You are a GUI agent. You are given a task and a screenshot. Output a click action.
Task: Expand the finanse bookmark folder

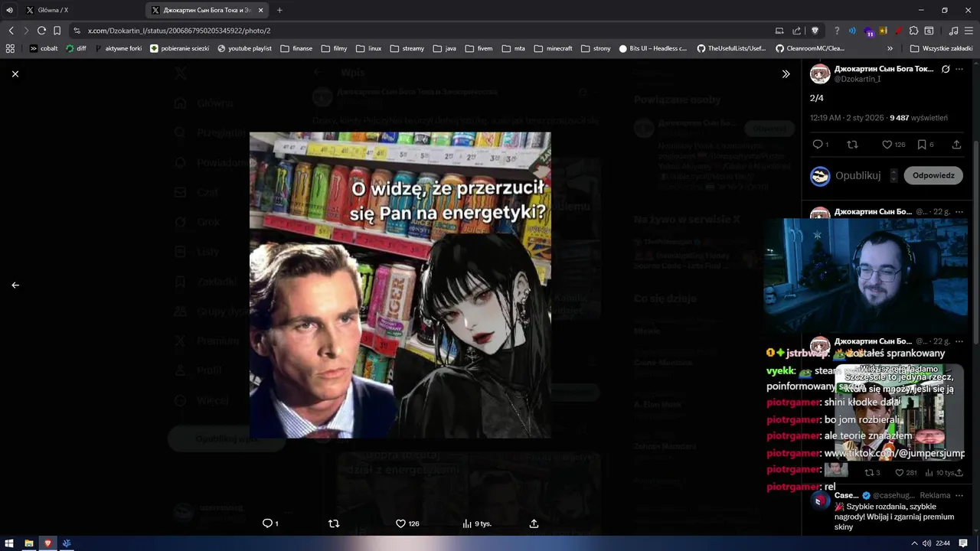(x=296, y=48)
